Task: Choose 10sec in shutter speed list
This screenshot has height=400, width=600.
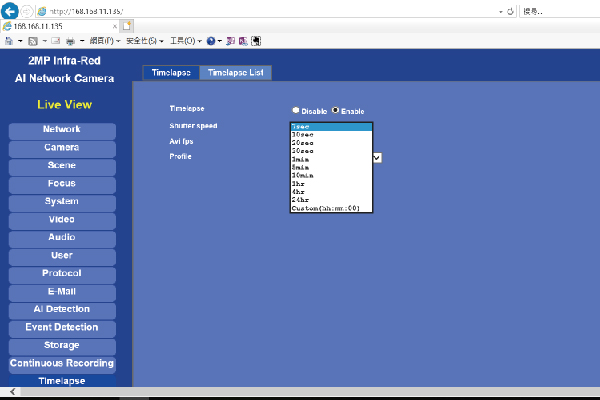Action: [x=331, y=135]
